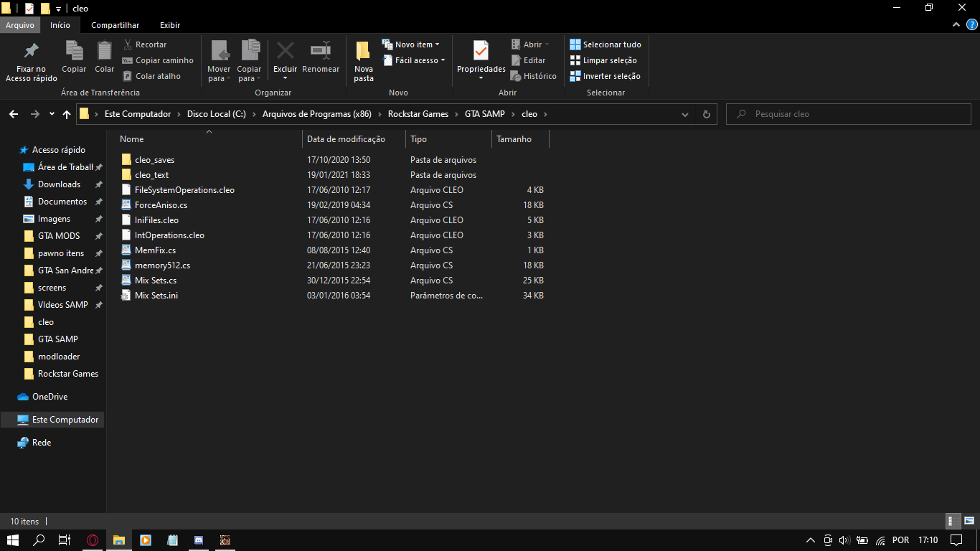Select Downloads in the navigation pane
The width and height of the screenshot is (980, 551).
tap(59, 184)
